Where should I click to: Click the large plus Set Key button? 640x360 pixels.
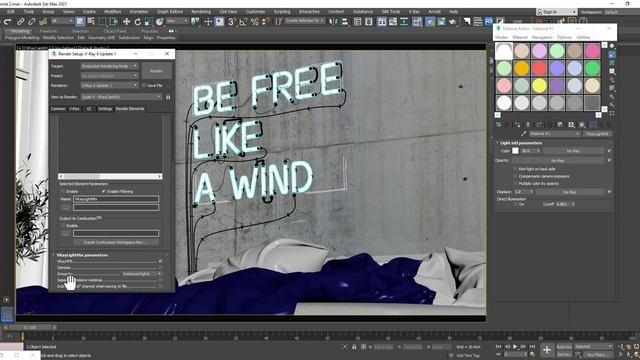click(547, 350)
